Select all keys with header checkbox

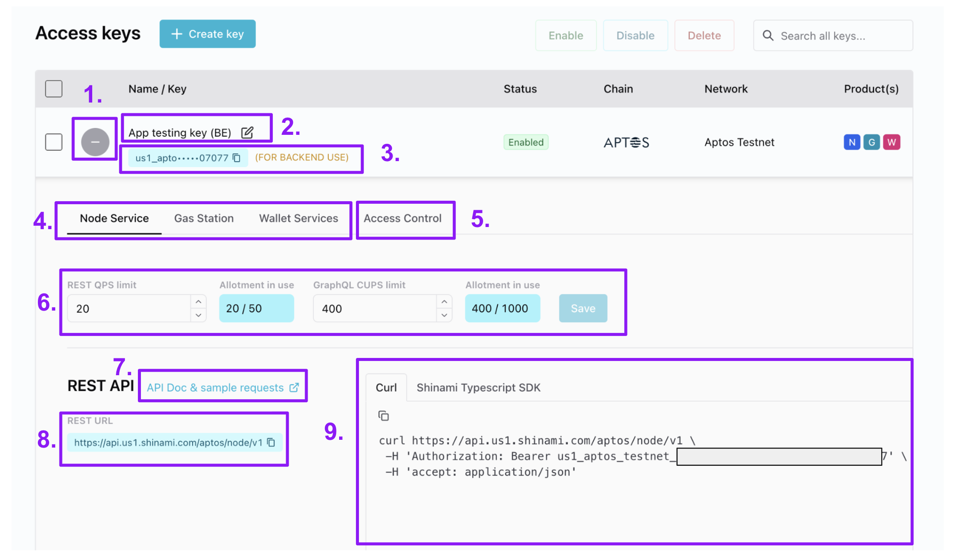tap(54, 89)
